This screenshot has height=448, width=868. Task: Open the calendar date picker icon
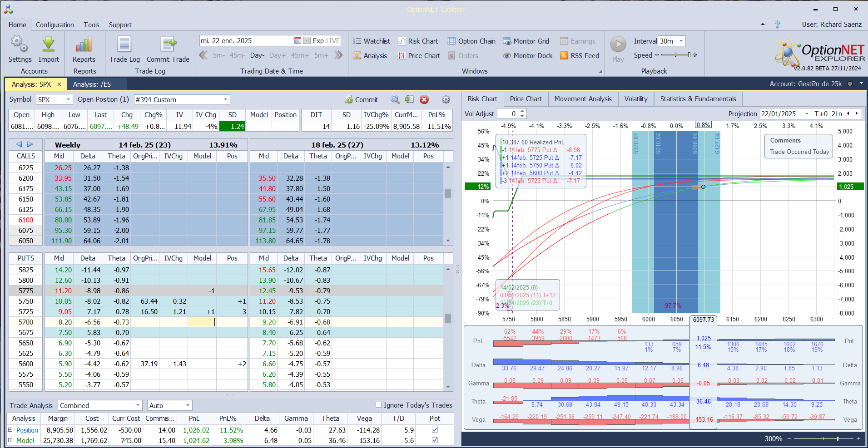tap(298, 41)
